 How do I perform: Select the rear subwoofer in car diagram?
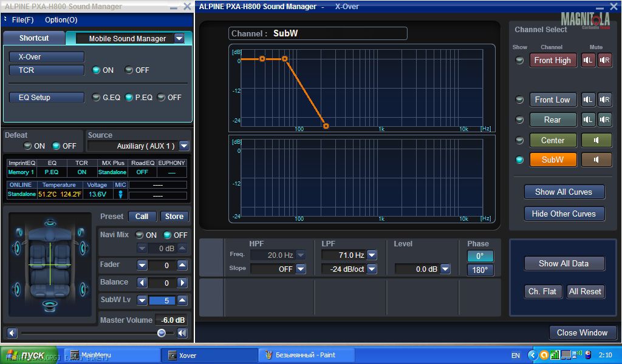tap(50, 305)
